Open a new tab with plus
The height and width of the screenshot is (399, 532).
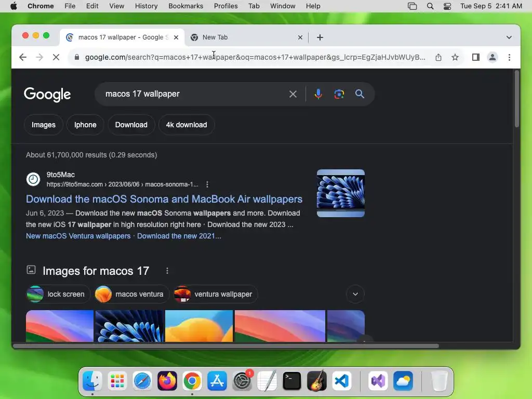point(320,37)
